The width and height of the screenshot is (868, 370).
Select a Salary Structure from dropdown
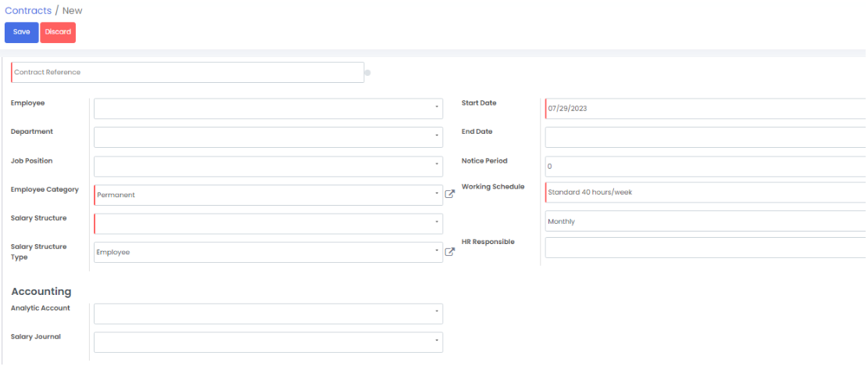tap(268, 224)
